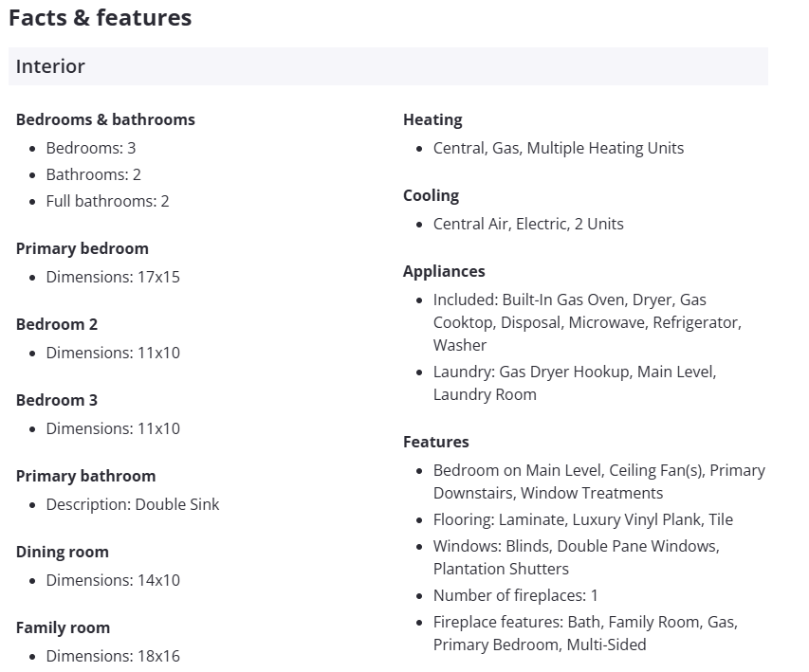Click the Double Sink description text
Viewport: 809px width, 672px height.
click(133, 504)
